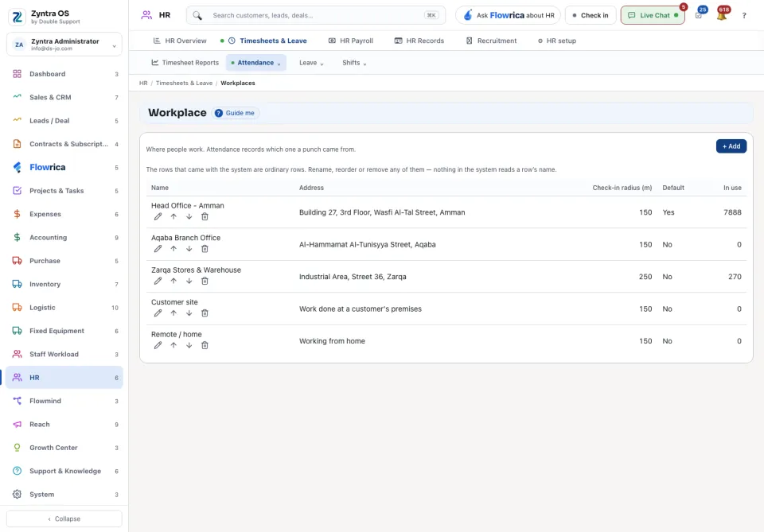Move Remote / home row up
Screen dimensions: 764x532
pyautogui.click(x=173, y=345)
